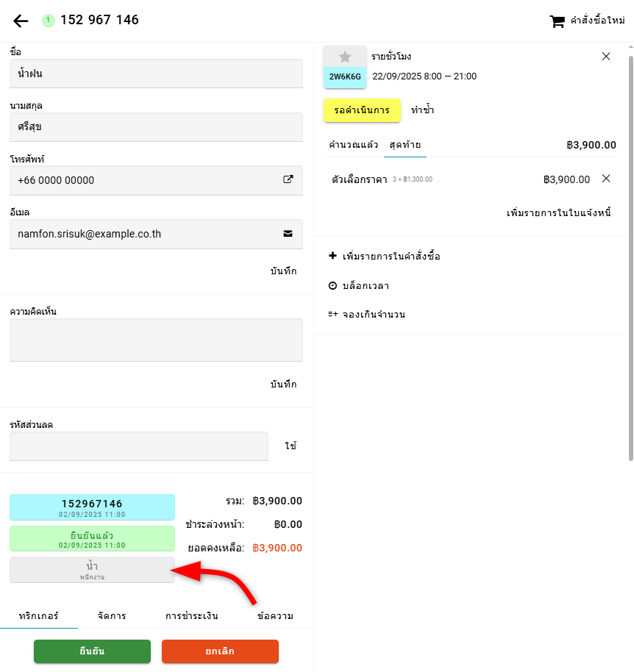This screenshot has width=634, height=672.
Task: Click the email envelope icon
Action: point(288,234)
